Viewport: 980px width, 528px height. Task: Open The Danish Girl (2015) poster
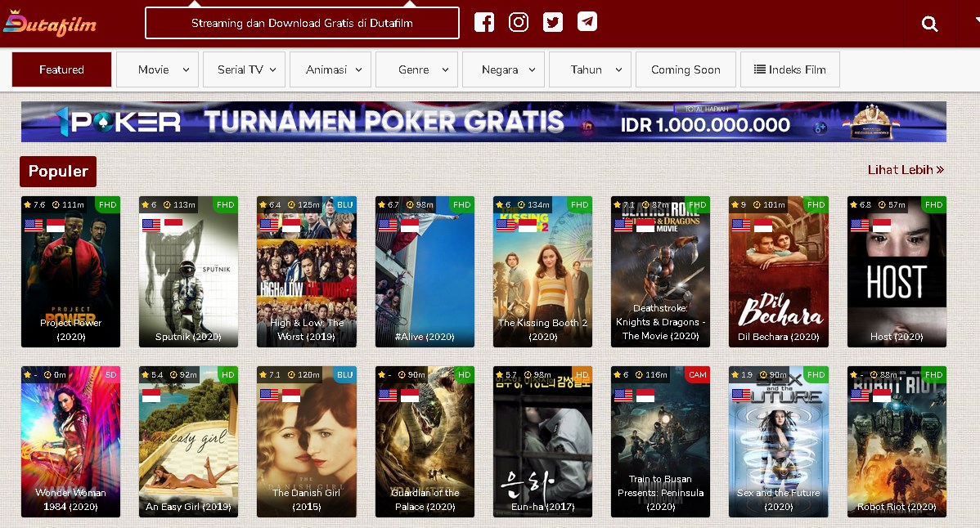pyautogui.click(x=306, y=442)
